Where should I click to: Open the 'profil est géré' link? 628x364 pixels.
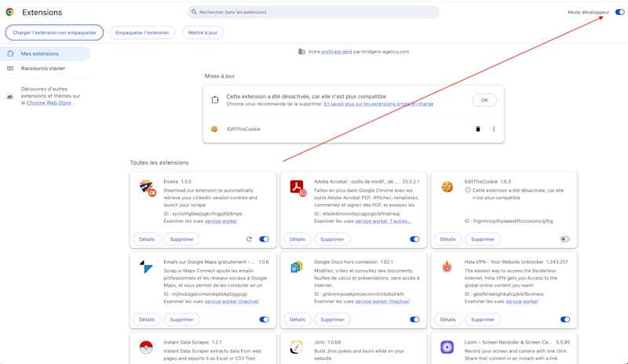coord(337,52)
